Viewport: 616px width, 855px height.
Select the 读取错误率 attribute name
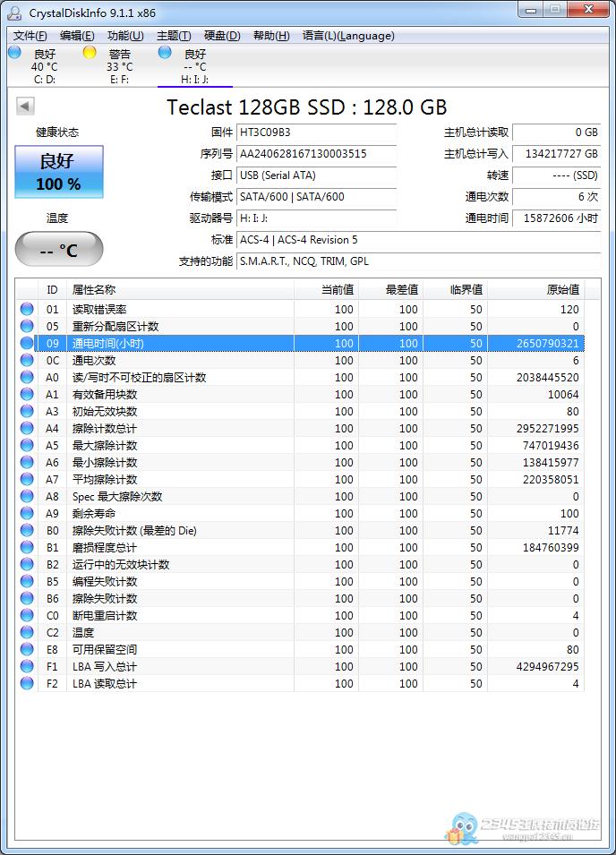pos(99,309)
